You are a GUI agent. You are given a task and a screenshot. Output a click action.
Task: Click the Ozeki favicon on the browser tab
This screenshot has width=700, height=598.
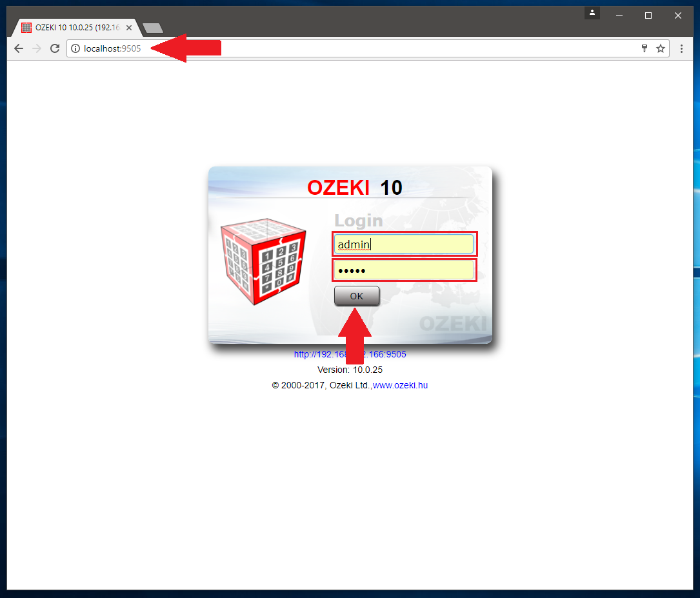click(x=26, y=27)
